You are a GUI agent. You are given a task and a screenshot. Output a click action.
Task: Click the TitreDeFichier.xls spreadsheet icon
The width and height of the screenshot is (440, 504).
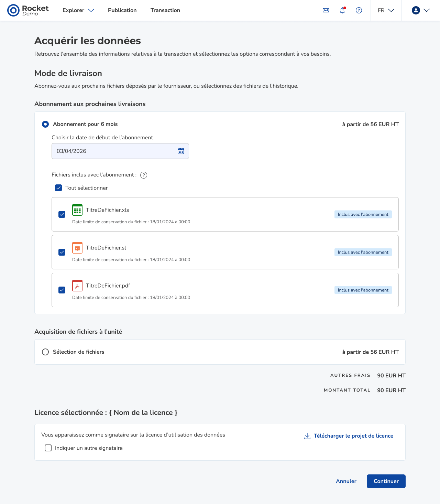click(x=77, y=210)
